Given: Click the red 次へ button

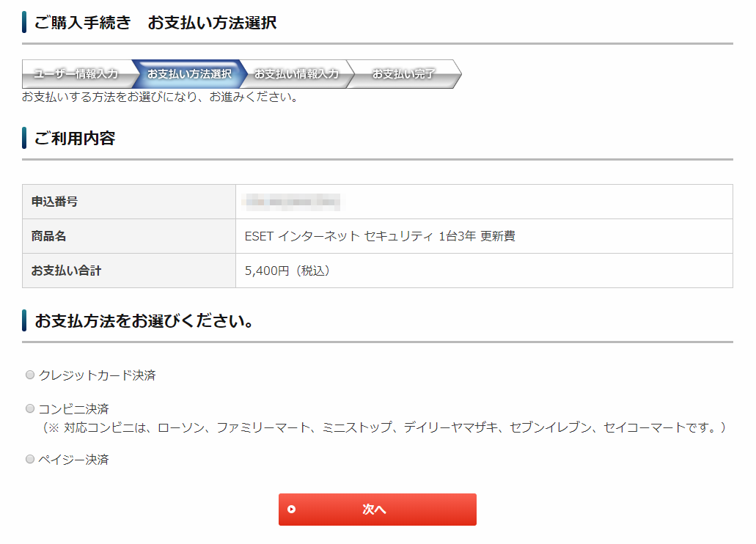Looking at the screenshot, I should 378,510.
